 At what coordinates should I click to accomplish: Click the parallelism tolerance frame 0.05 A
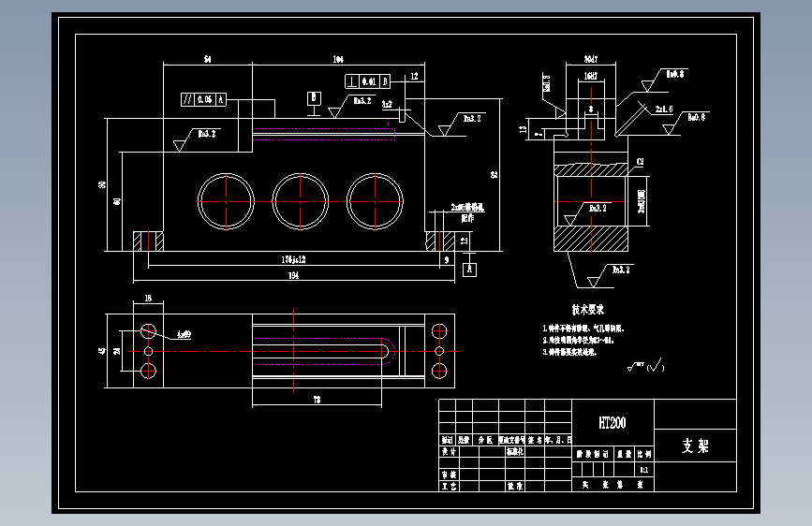click(203, 99)
